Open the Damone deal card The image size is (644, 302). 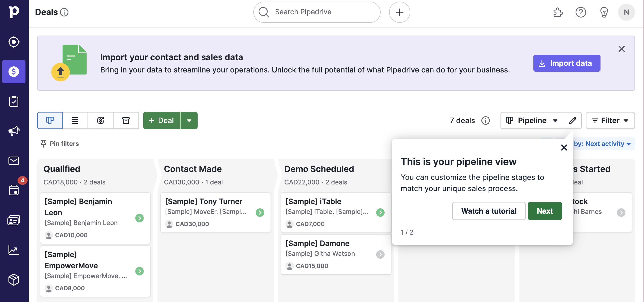tap(336, 254)
